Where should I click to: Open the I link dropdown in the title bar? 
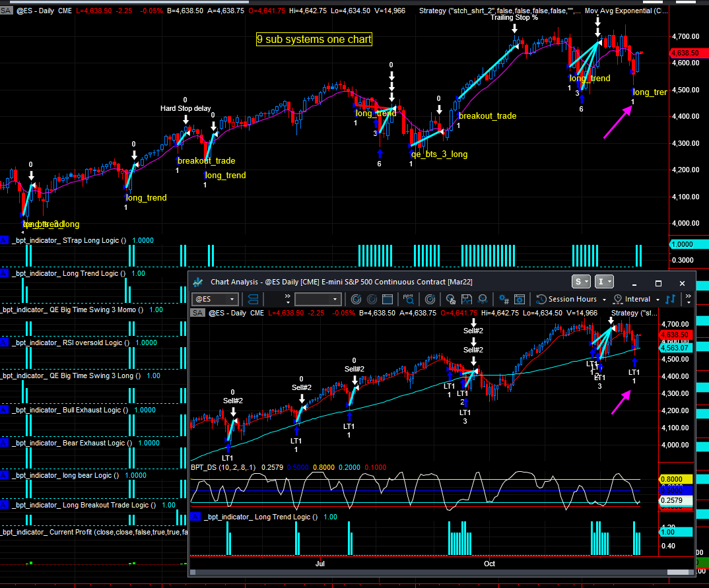point(603,282)
